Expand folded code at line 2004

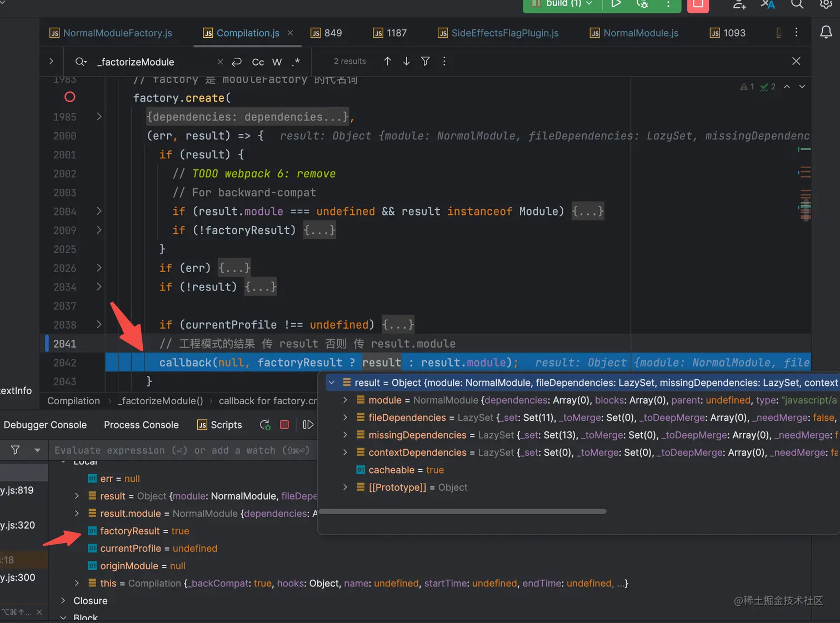pyautogui.click(x=99, y=211)
